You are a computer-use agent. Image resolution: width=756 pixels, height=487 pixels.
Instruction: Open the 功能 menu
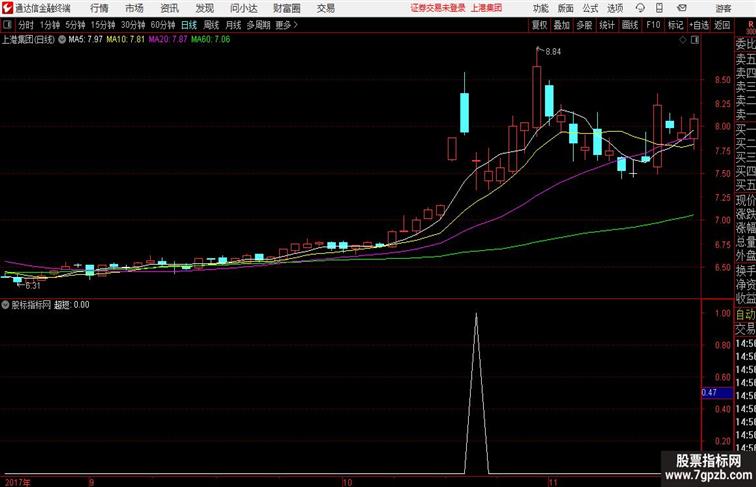coord(541,8)
